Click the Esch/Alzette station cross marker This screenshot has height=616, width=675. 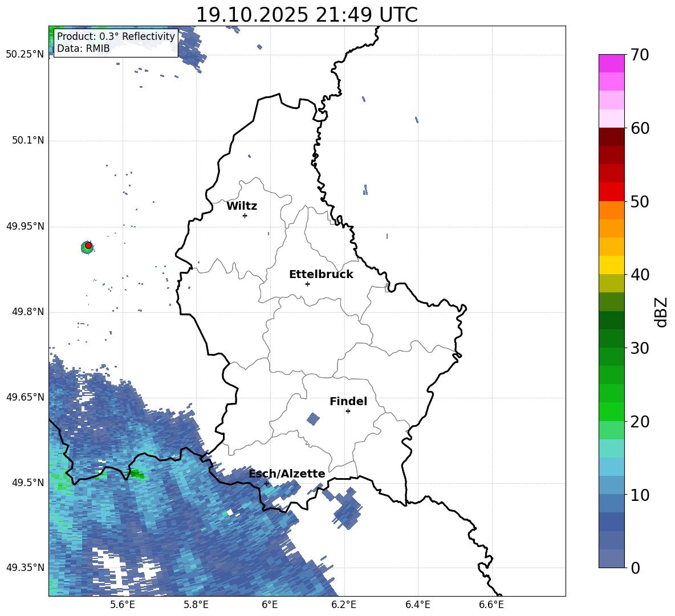tap(266, 483)
